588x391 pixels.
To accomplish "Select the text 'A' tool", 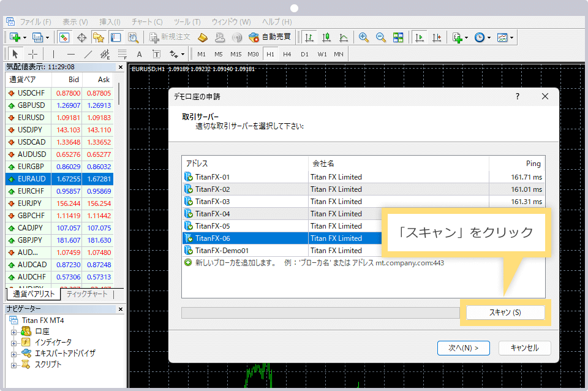I will [139, 55].
